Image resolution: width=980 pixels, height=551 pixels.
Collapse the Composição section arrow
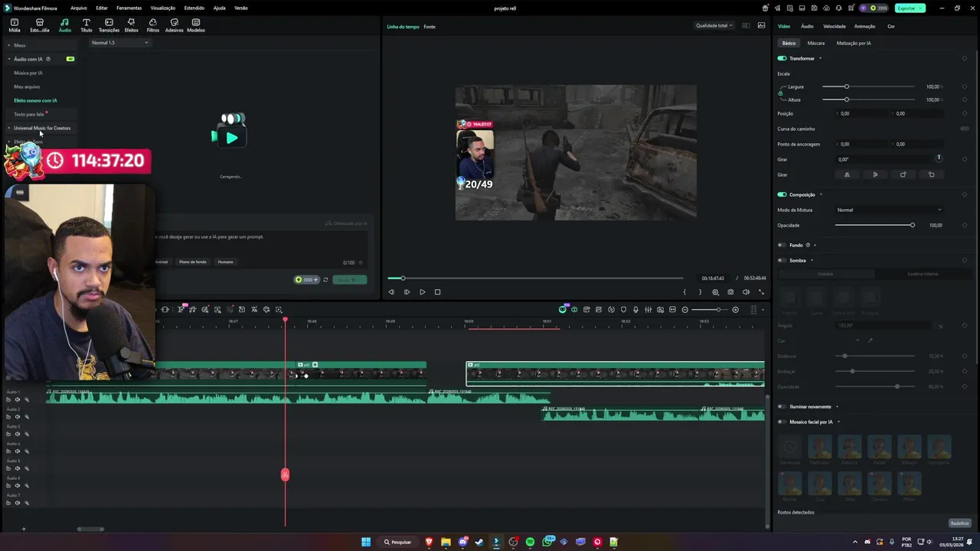(x=821, y=194)
